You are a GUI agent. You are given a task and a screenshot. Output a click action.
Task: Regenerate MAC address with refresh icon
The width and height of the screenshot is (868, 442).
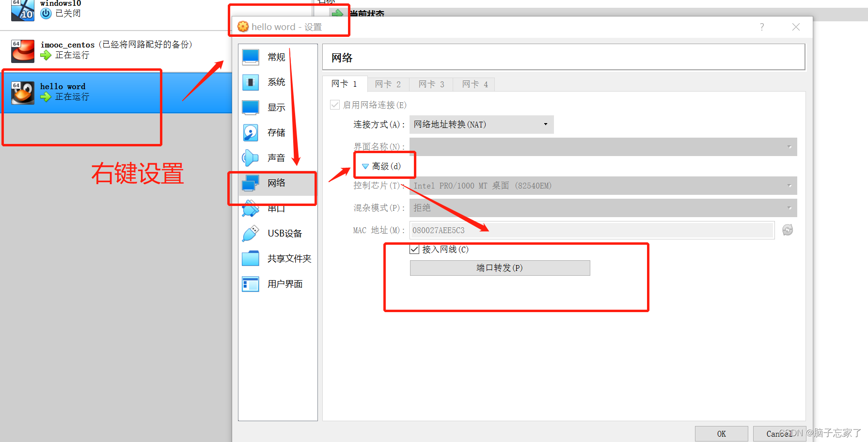click(x=788, y=230)
